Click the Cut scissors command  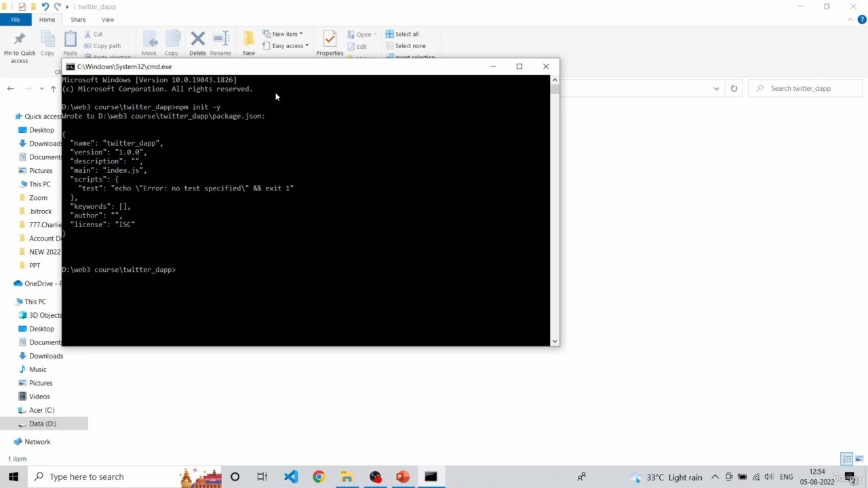(x=94, y=34)
